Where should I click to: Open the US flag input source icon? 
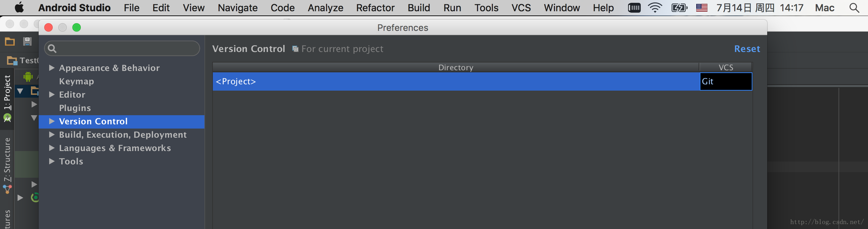tap(702, 7)
